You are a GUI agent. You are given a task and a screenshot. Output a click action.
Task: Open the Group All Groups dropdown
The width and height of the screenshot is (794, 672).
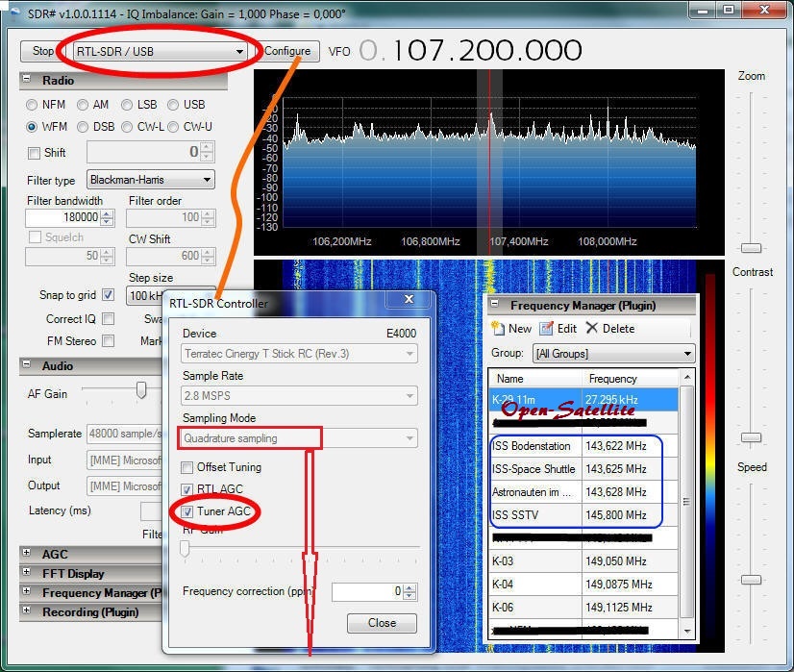tap(613, 353)
